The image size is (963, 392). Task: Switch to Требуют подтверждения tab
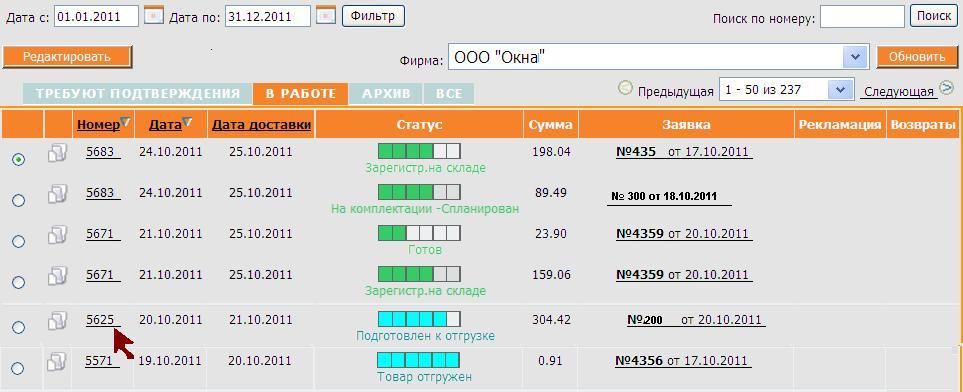(138, 94)
